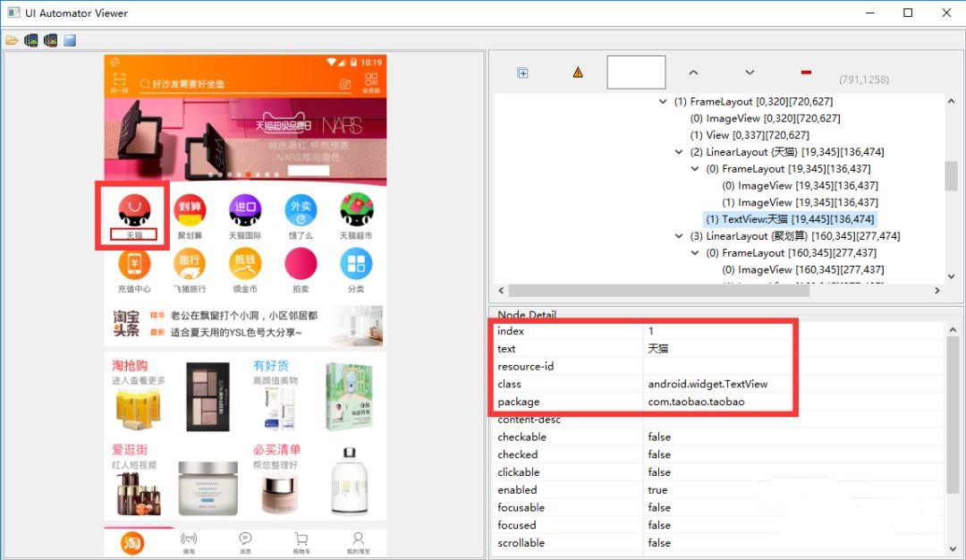Click the scan icon in Taobao header
This screenshot has width=966, height=560.
[x=120, y=82]
